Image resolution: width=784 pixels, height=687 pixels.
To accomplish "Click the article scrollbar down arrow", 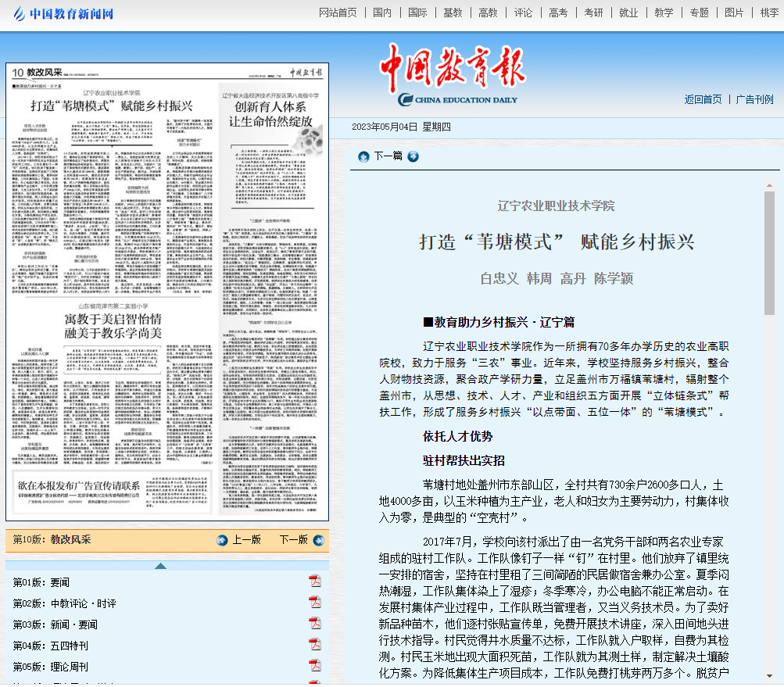I will pyautogui.click(x=769, y=676).
